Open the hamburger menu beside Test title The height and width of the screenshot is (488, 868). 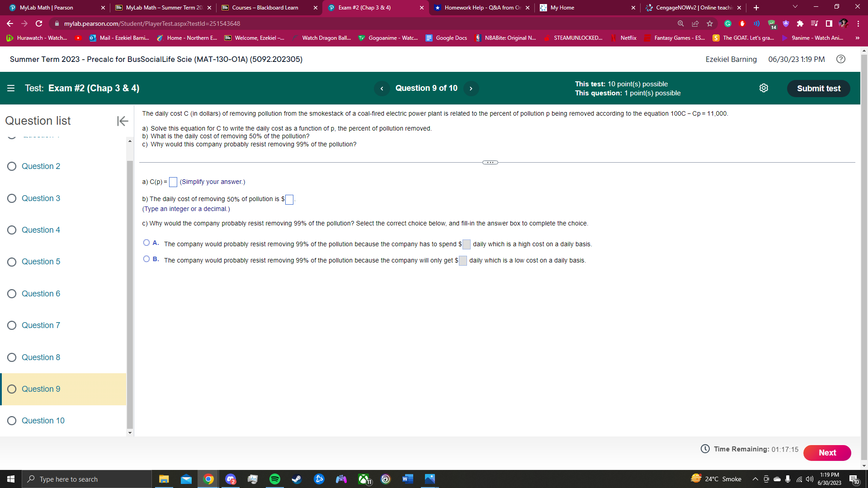point(11,88)
